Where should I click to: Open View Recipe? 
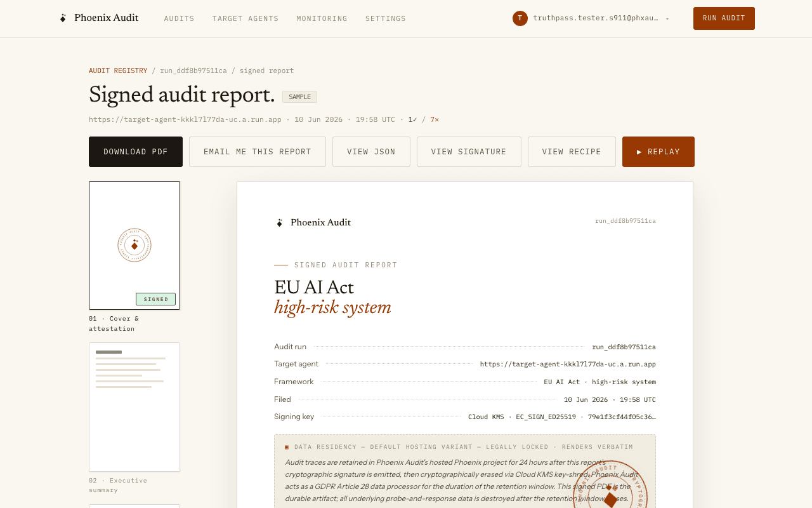click(x=572, y=152)
